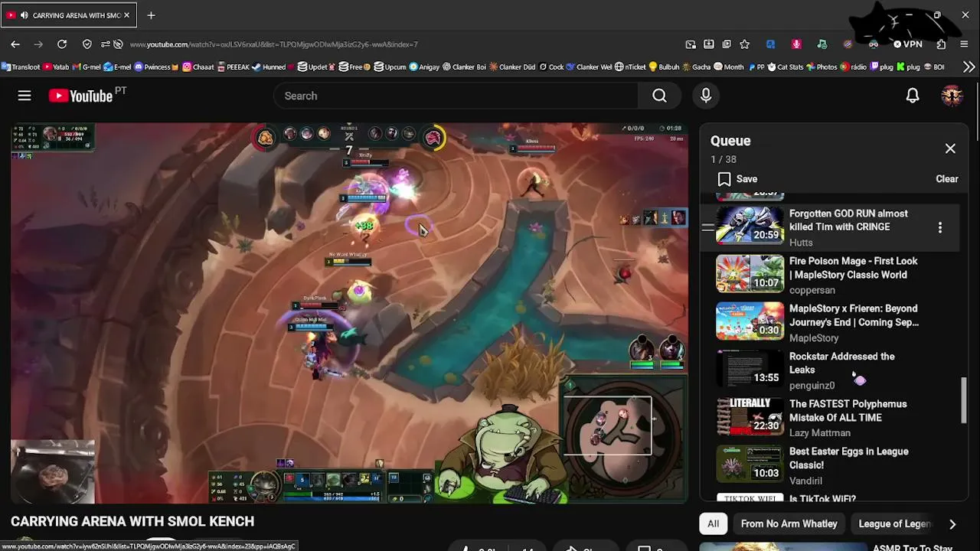Open the nTicket bookmark
Viewport: 980px width, 551px height.
(x=630, y=67)
